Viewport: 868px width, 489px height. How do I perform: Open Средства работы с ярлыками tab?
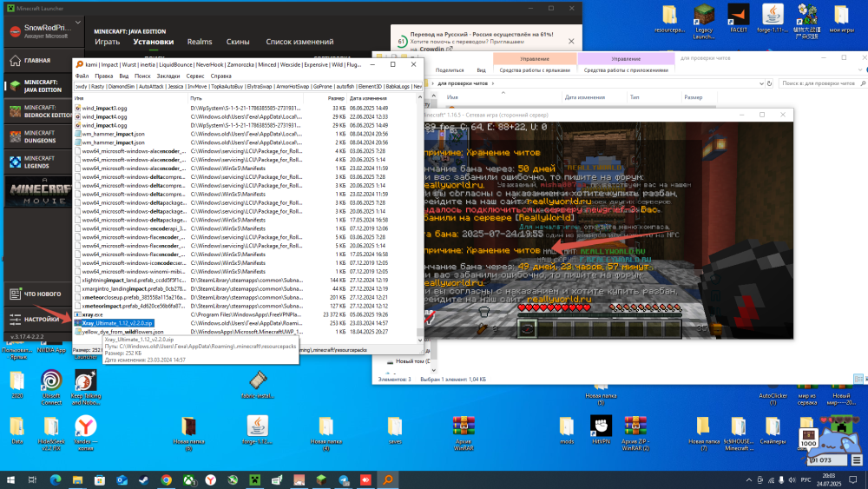(x=534, y=70)
